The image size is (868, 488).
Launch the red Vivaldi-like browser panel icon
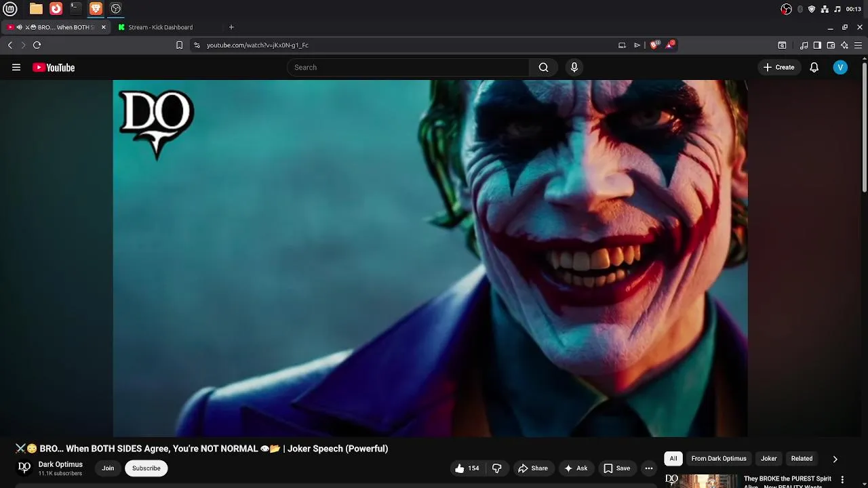click(x=56, y=9)
